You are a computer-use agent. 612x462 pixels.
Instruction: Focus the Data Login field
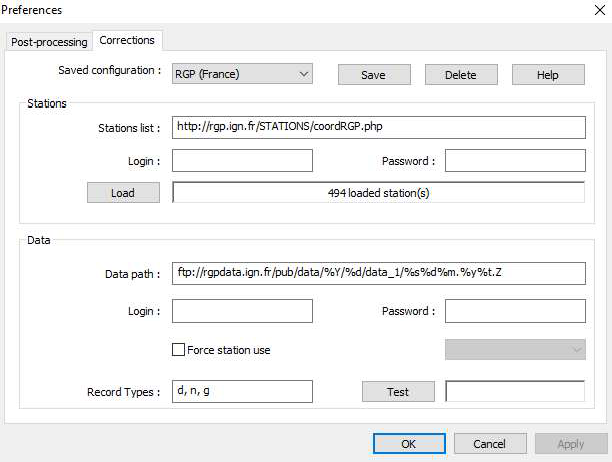tap(242, 311)
